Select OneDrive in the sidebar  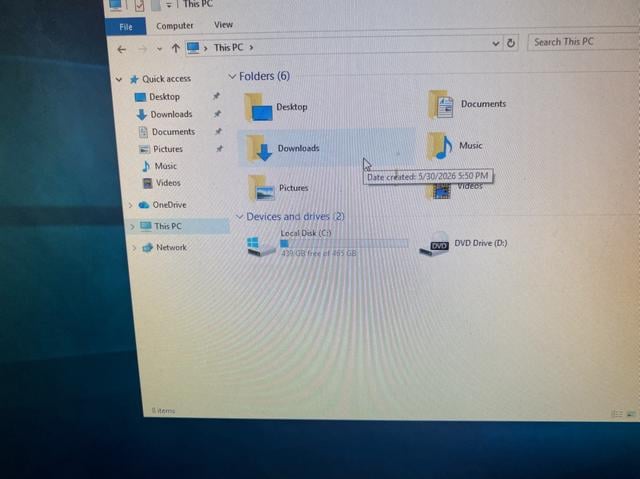169,205
